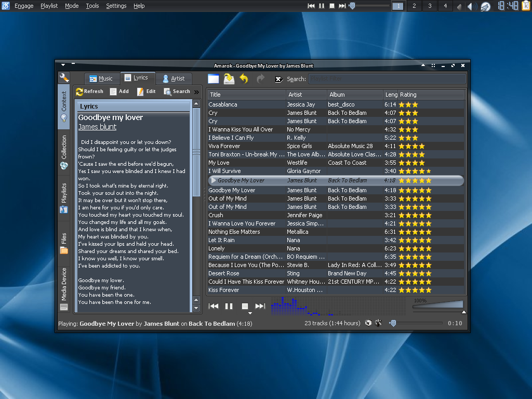
Task: Sort playlist by the Artist column header
Action: tap(306, 95)
